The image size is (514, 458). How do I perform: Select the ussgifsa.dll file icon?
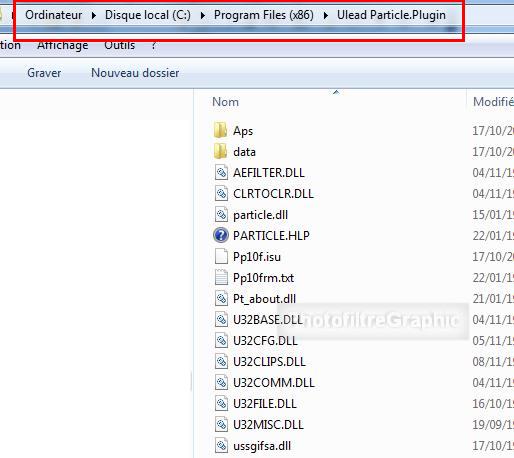(221, 446)
